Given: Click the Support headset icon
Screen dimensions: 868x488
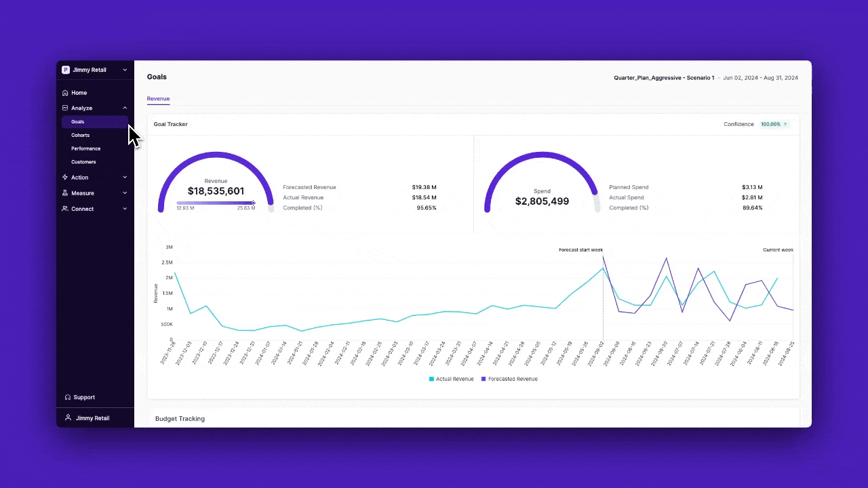Looking at the screenshot, I should pos(68,397).
